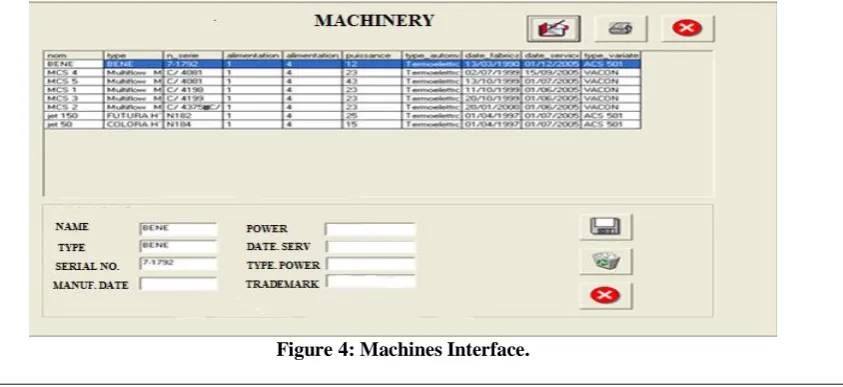Click date cell '13/10/1999'

(491, 81)
